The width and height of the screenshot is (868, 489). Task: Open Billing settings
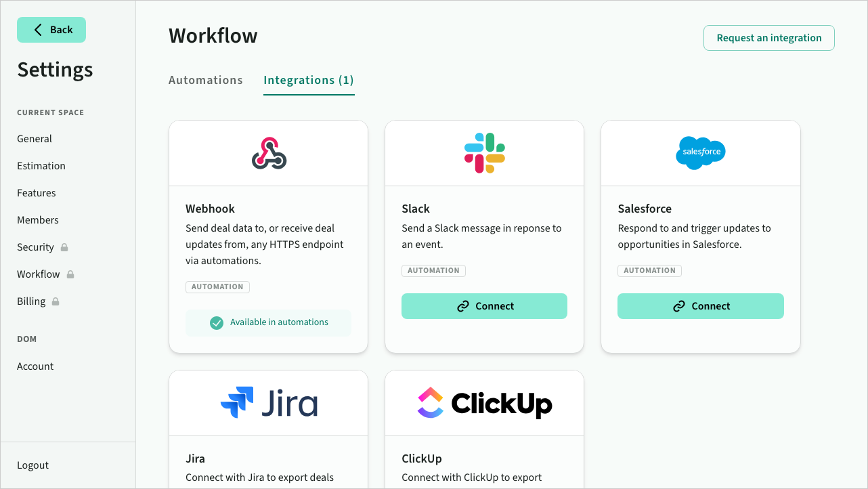point(31,301)
